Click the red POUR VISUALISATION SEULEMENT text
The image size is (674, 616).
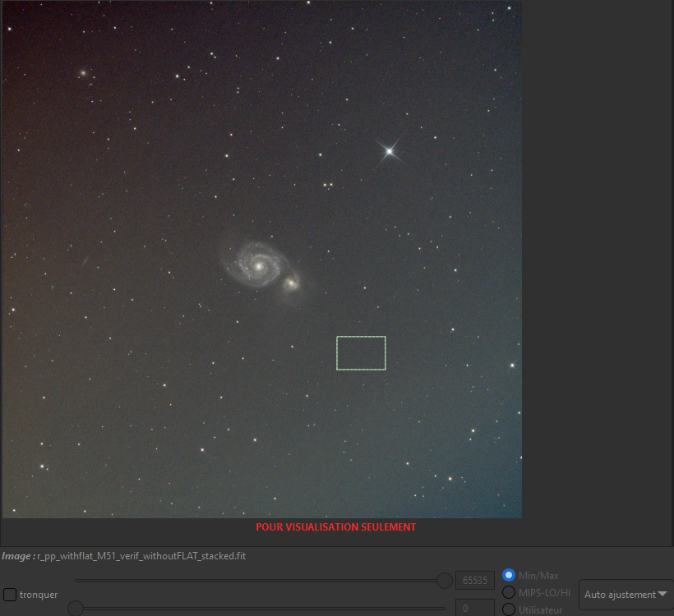click(335, 527)
